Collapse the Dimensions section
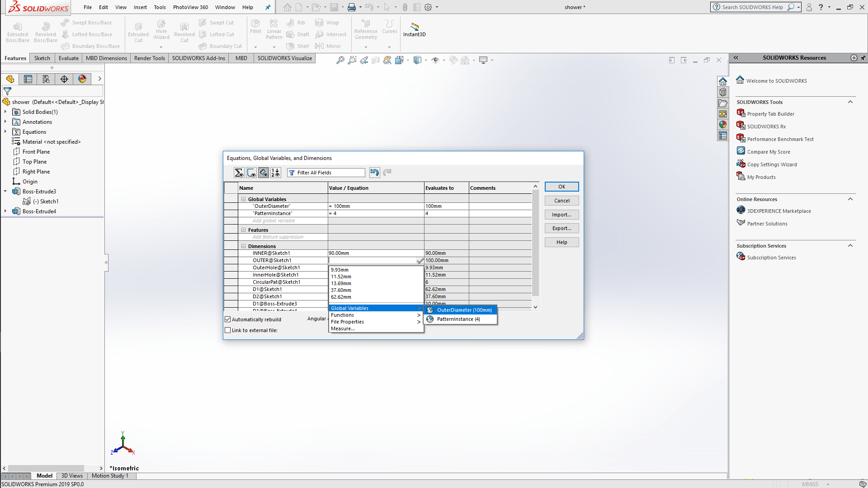Image resolution: width=868 pixels, height=488 pixels. (244, 246)
